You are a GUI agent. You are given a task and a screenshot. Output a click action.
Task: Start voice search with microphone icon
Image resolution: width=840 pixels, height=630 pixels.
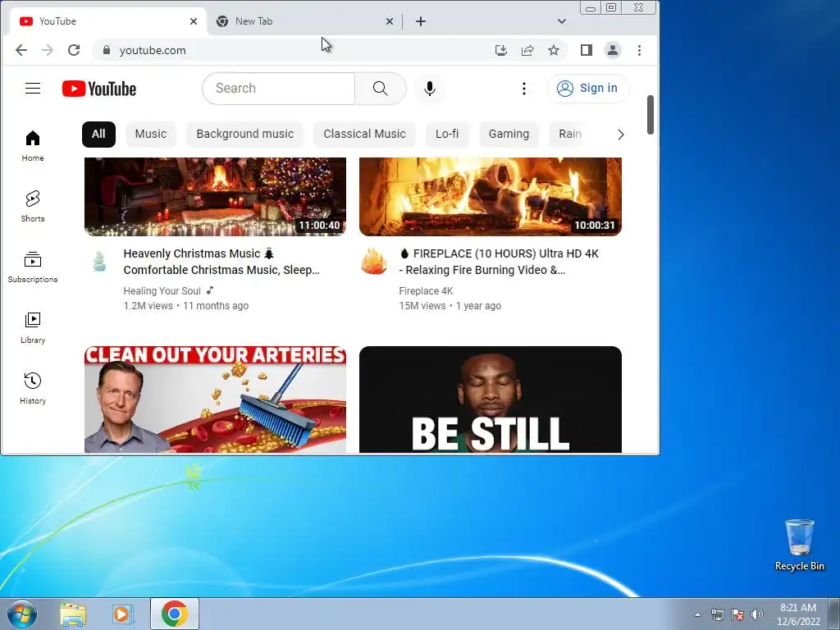(430, 89)
